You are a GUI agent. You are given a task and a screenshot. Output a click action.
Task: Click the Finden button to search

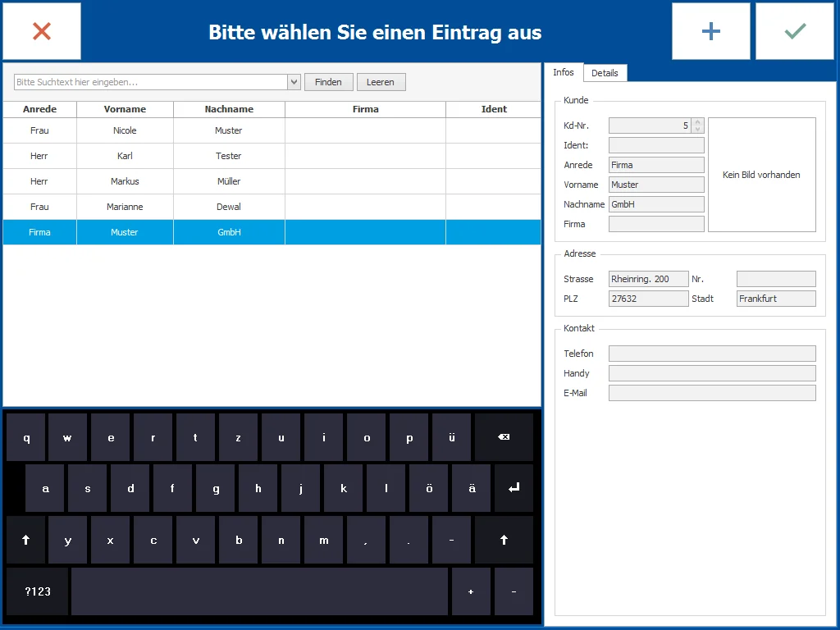[328, 81]
